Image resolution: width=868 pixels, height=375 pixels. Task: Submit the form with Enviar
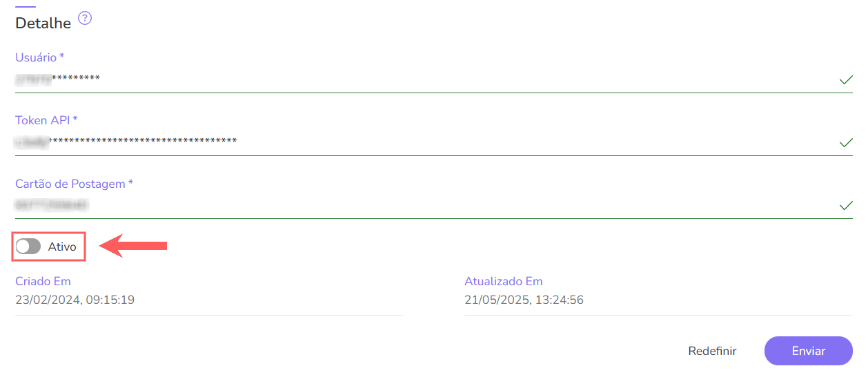click(x=808, y=351)
